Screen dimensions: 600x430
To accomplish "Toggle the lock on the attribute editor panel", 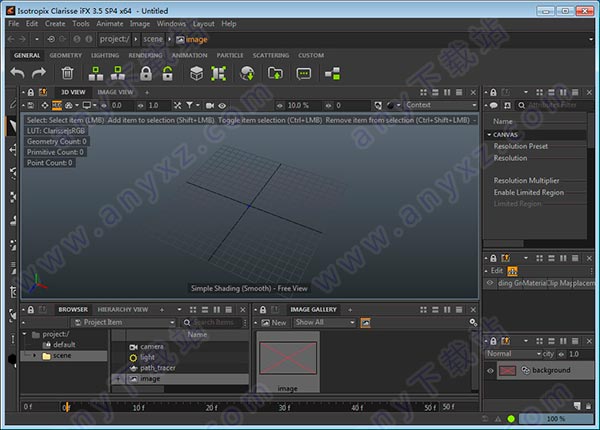I will tap(494, 92).
